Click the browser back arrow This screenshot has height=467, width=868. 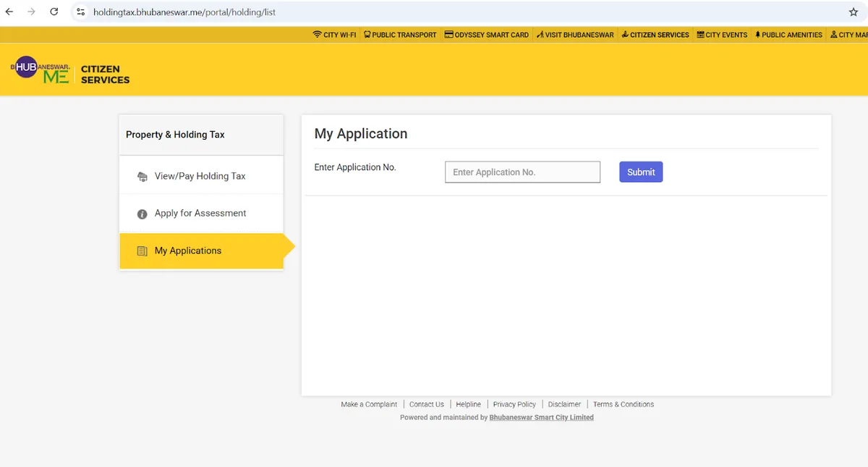point(9,12)
